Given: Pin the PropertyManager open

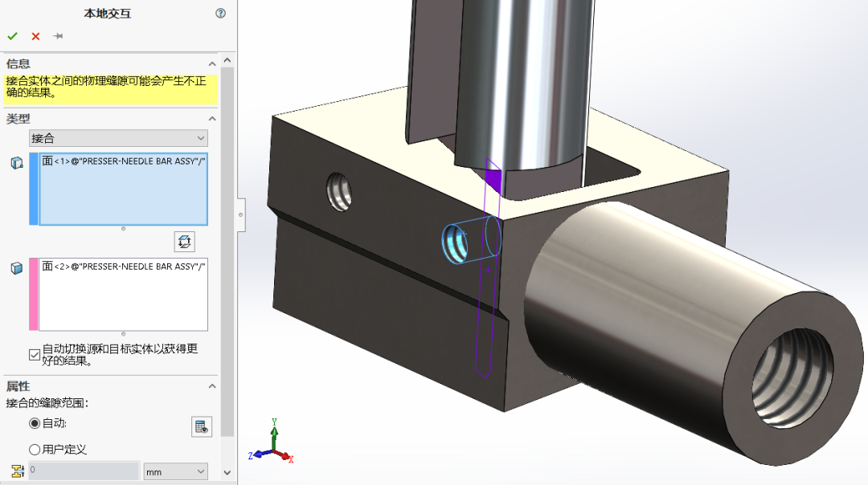Looking at the screenshot, I should pyautogui.click(x=56, y=36).
